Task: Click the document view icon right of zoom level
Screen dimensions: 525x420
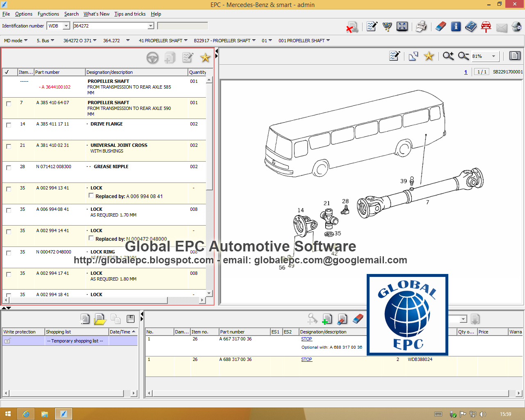Action: click(515, 56)
